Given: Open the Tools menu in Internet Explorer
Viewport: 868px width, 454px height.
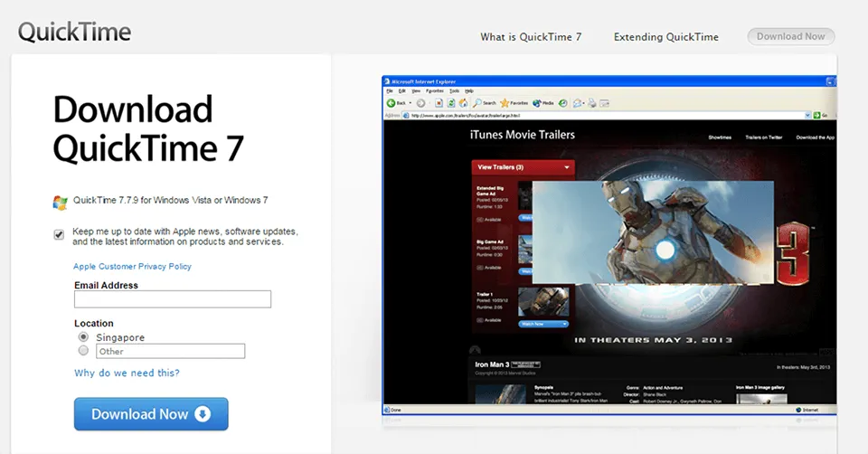Looking at the screenshot, I should point(455,90).
